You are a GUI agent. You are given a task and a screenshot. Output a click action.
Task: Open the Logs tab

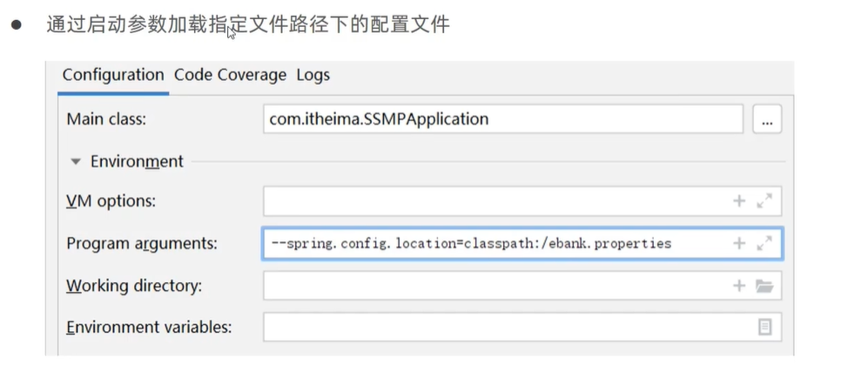(313, 75)
